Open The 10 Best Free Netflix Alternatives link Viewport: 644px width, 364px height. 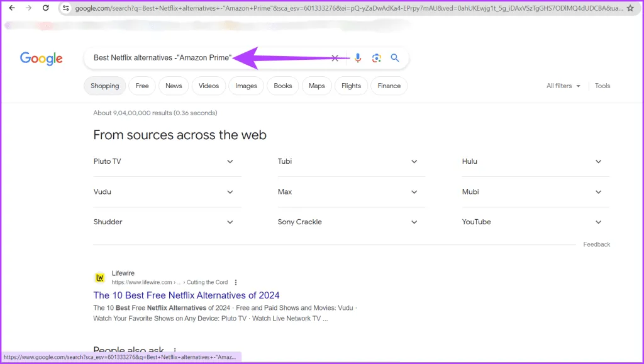point(186,295)
